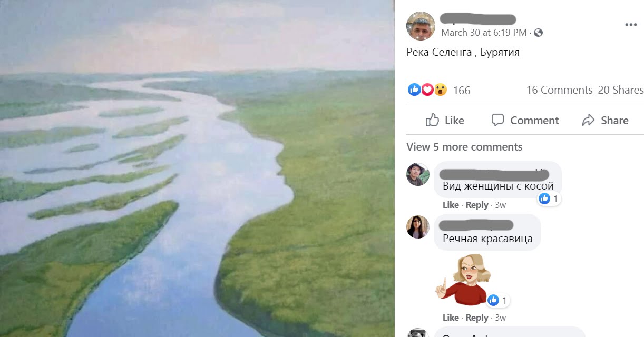644x337 pixels.
Task: Click the wow face reaction icon
Action: [441, 90]
